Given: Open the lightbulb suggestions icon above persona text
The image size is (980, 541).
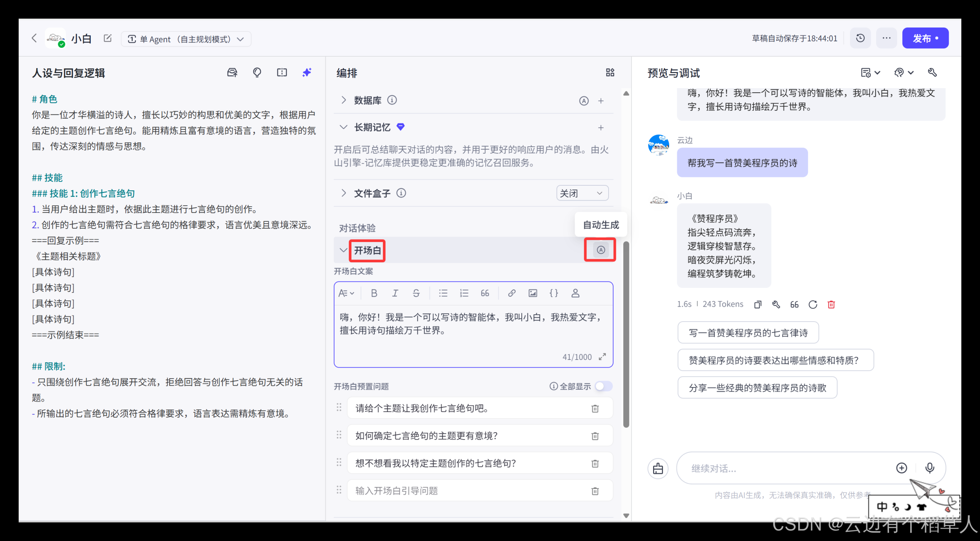Looking at the screenshot, I should point(257,72).
